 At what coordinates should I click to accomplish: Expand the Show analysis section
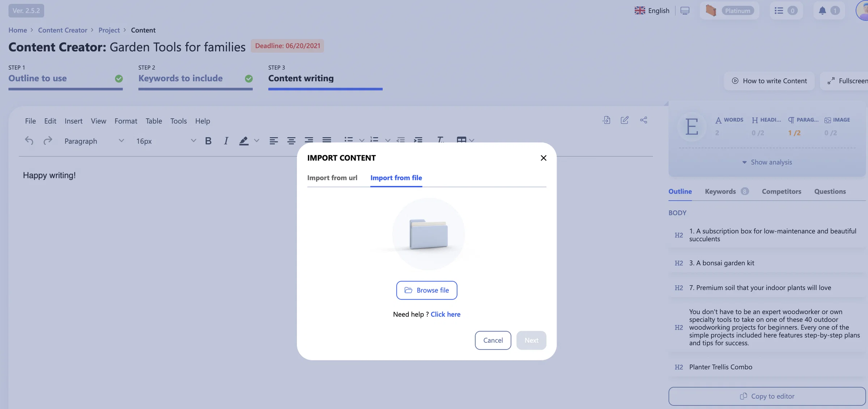tap(767, 162)
